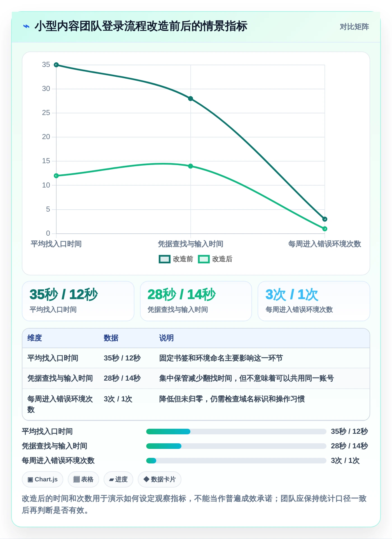Click table cell 每周进入错误环境次数
Screen dimensions: 392x539
click(x=60, y=404)
